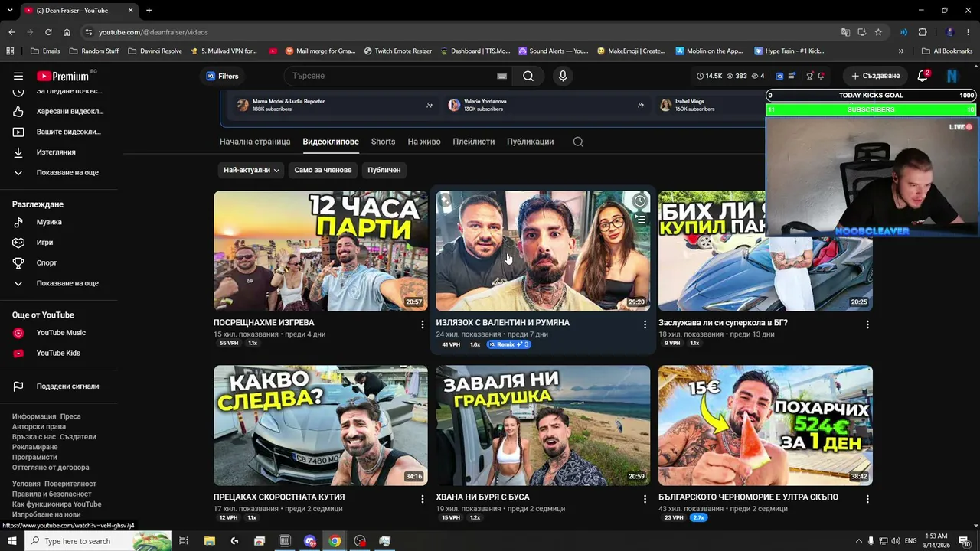The height and width of the screenshot is (551, 980).
Task: Start voice search with the microphone
Action: click(563, 76)
